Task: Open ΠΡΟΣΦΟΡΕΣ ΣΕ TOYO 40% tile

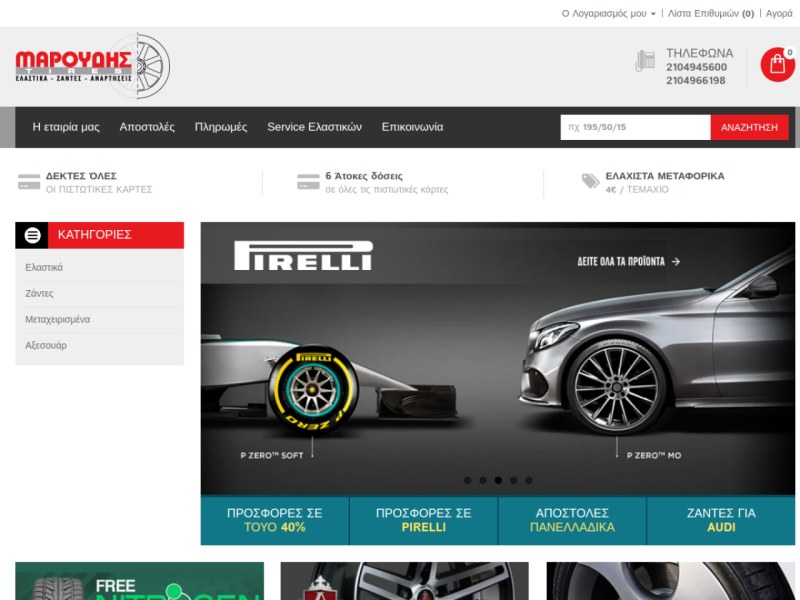Action: point(274,520)
